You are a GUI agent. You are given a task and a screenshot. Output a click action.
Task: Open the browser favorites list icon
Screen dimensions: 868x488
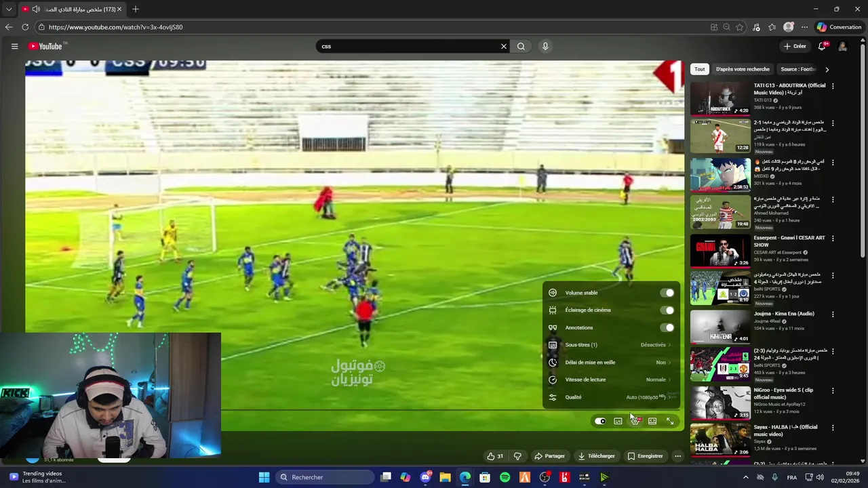772,27
